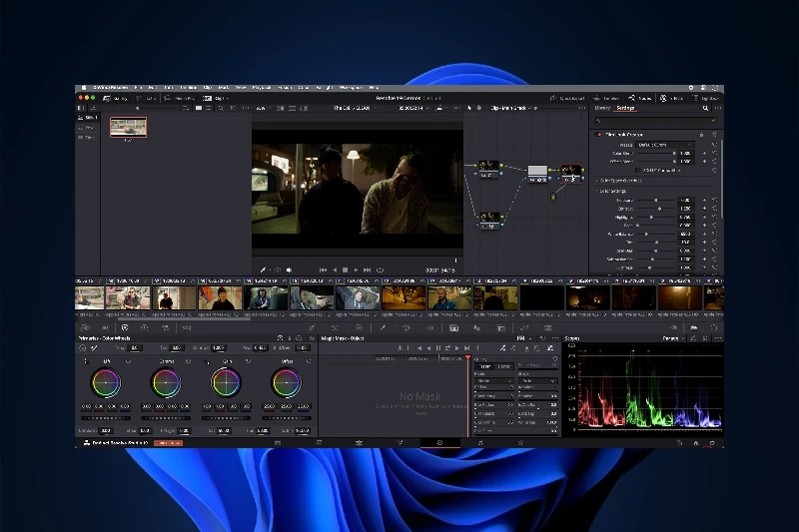Tick the checkbox in Film Look Creator settings
This screenshot has height=532, width=799.
[637, 170]
